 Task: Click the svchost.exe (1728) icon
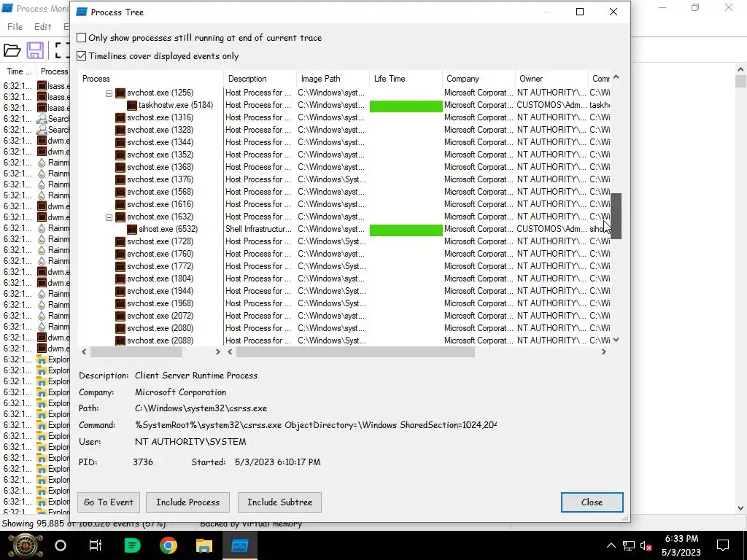pos(120,241)
